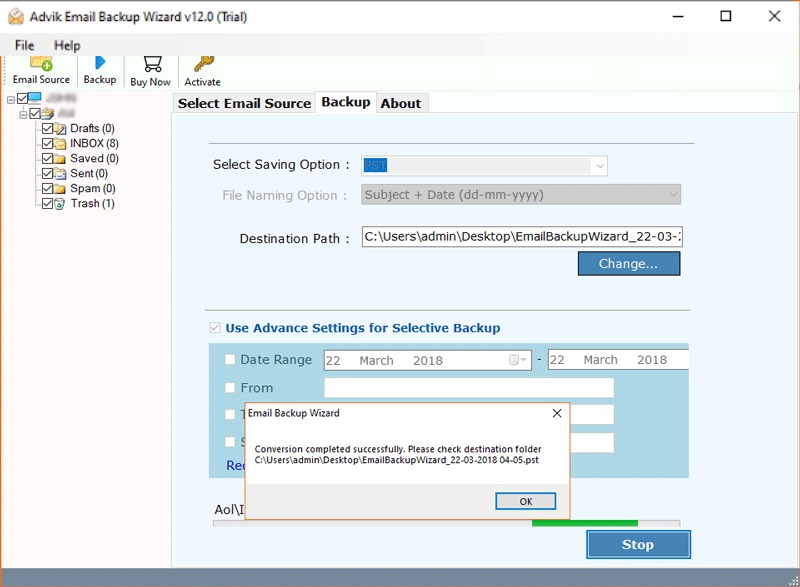Click the Activate key icon
Screen dimensions: 800x587
204,64
